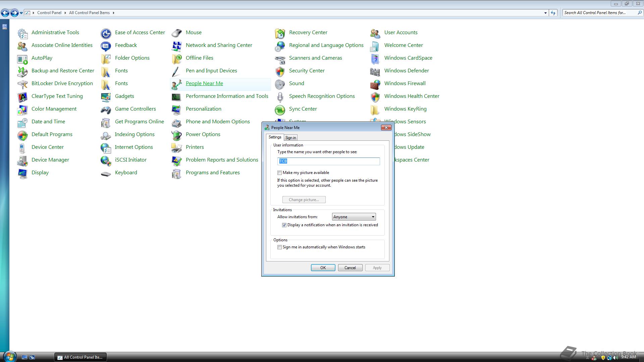
Task: Open the Allow invitations from dropdown
Action: point(354,217)
